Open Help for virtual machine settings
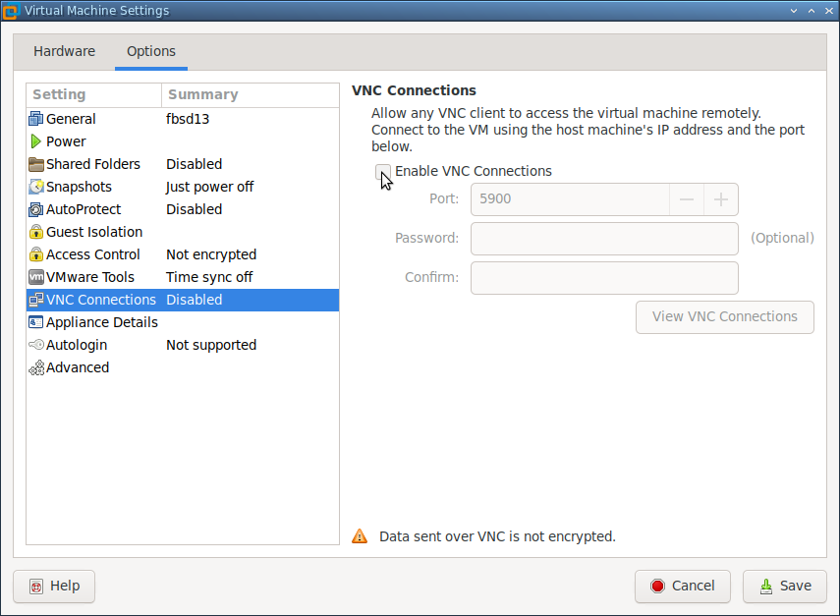The height and width of the screenshot is (616, 840). click(x=53, y=586)
